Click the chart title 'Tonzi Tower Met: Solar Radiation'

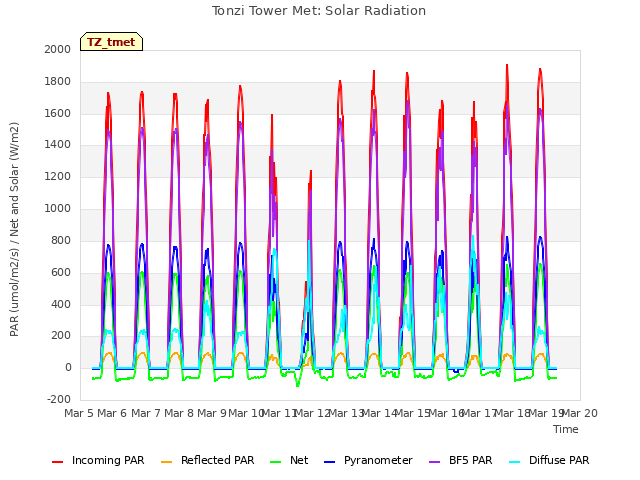(x=319, y=11)
